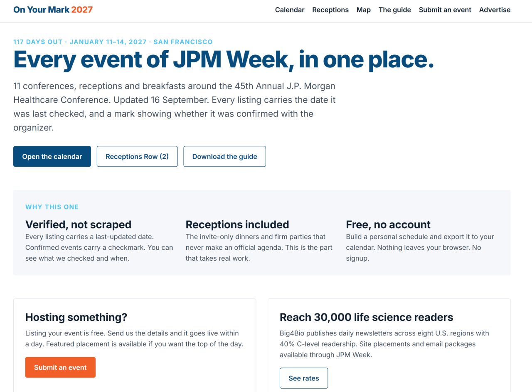Click the text starting Every listing carries a last-updated date
Image resolution: width=532 pixels, height=392 pixels.
tap(99, 248)
